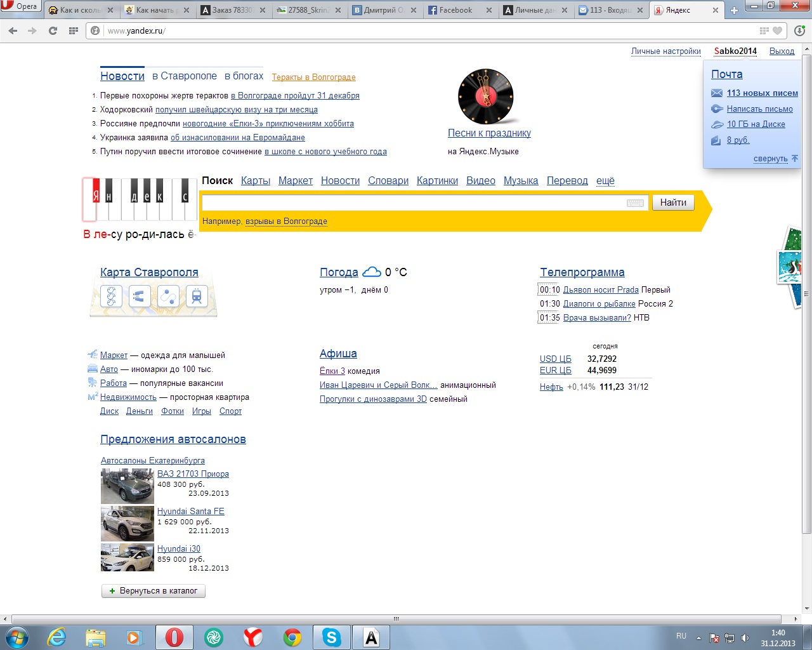This screenshot has height=650, width=812.
Task: Open Перевод search category
Action: [x=567, y=181]
